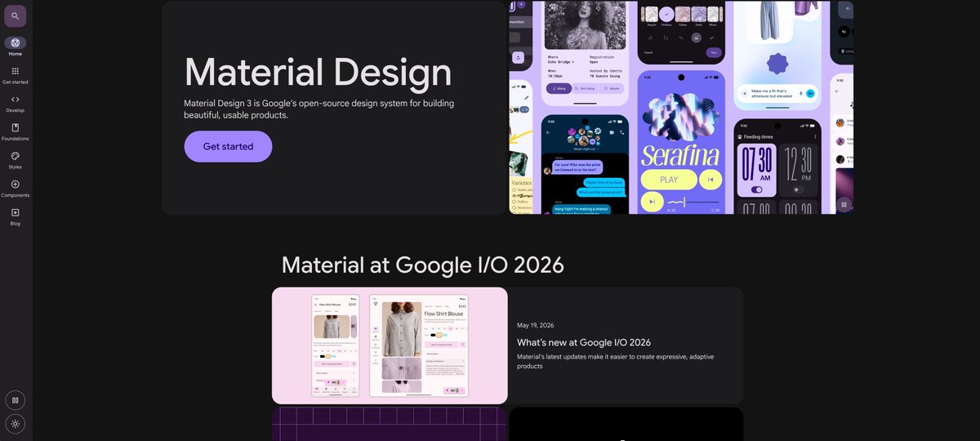Viewport: 980px width, 441px height.
Task: Click the Styles label in sidebar
Action: [x=15, y=167]
